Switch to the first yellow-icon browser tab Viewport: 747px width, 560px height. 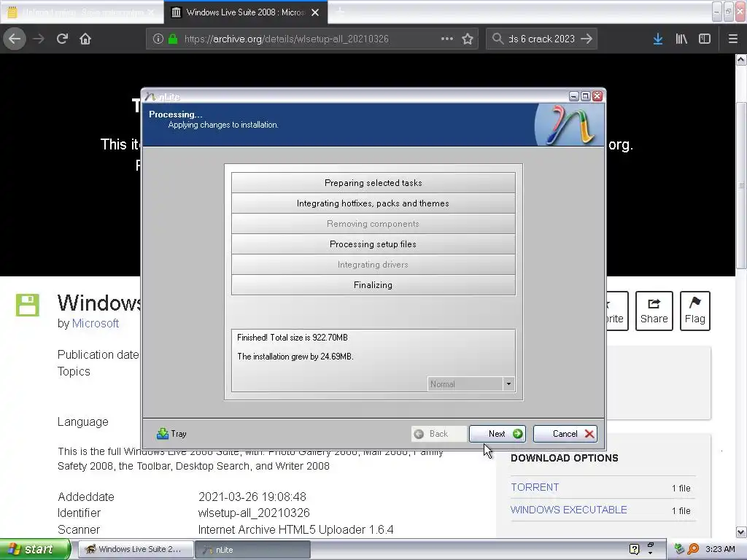82,12
